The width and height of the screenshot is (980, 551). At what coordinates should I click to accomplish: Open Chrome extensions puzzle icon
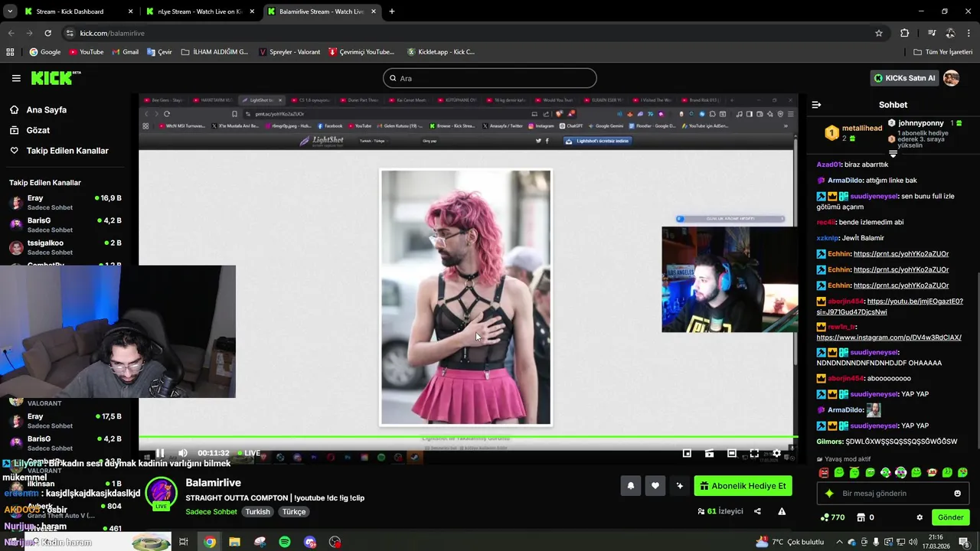click(904, 33)
